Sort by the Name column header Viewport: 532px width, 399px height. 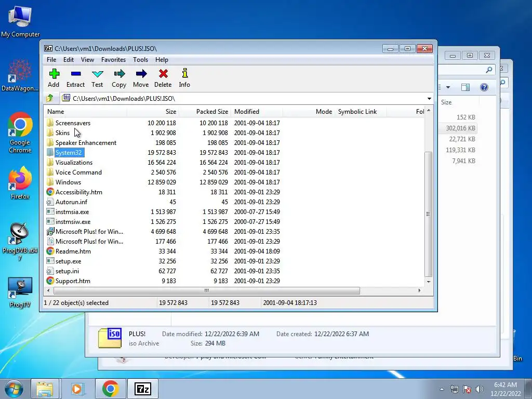pyautogui.click(x=86, y=112)
